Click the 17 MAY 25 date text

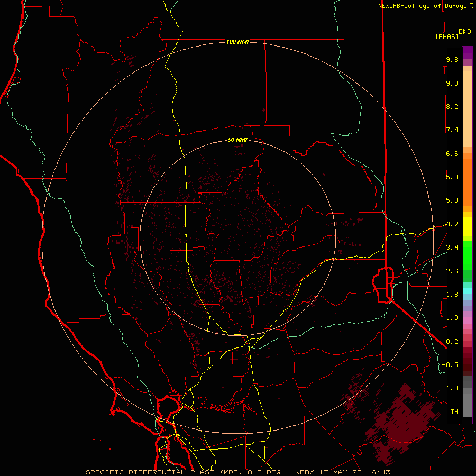pyautogui.click(x=341, y=472)
